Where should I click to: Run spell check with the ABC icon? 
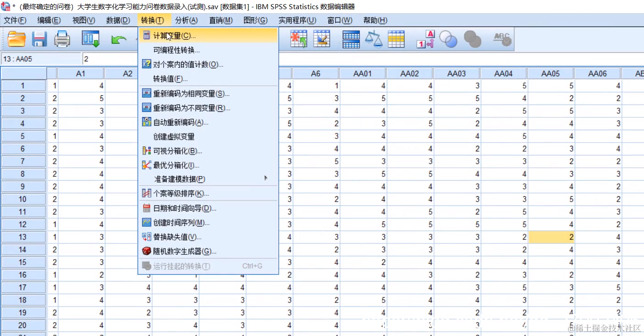[x=502, y=39]
